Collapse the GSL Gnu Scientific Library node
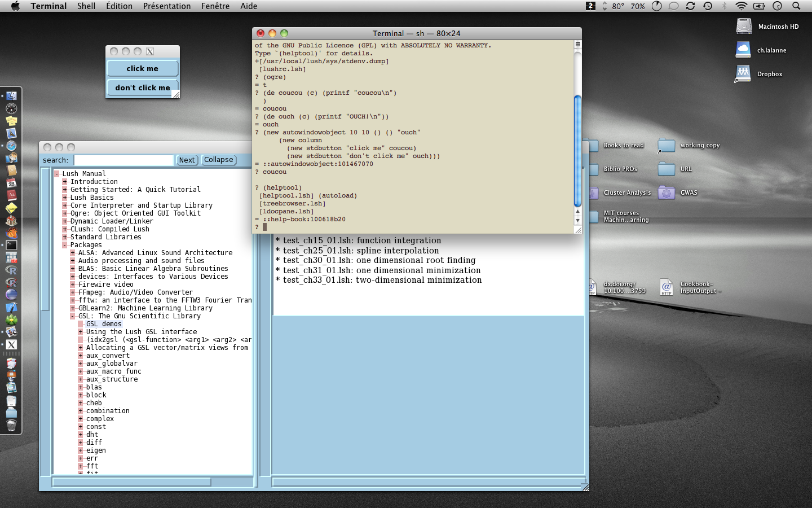Viewport: 812px width, 508px height. 73,316
